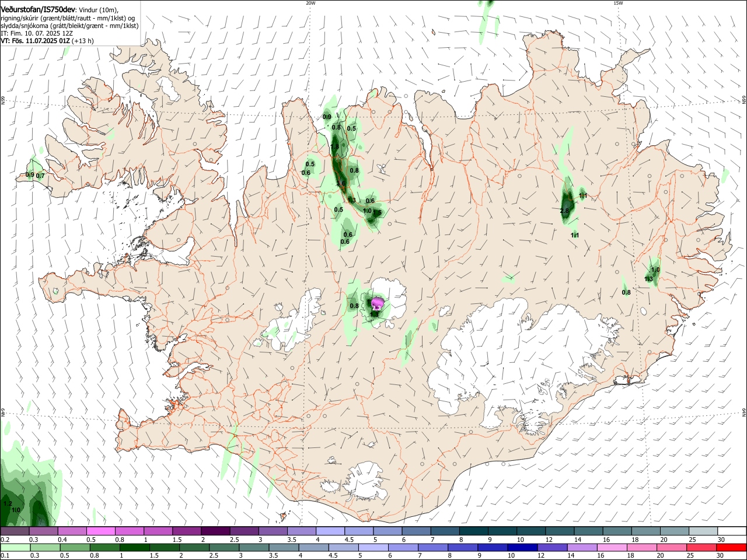Click the pink sleet spot at the central glacier
This screenshot has height=560, width=747.
click(x=377, y=303)
